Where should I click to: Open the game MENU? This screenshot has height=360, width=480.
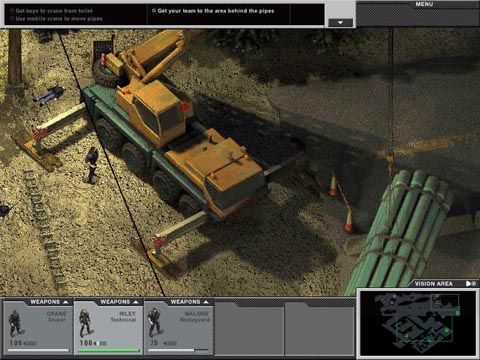click(424, 4)
